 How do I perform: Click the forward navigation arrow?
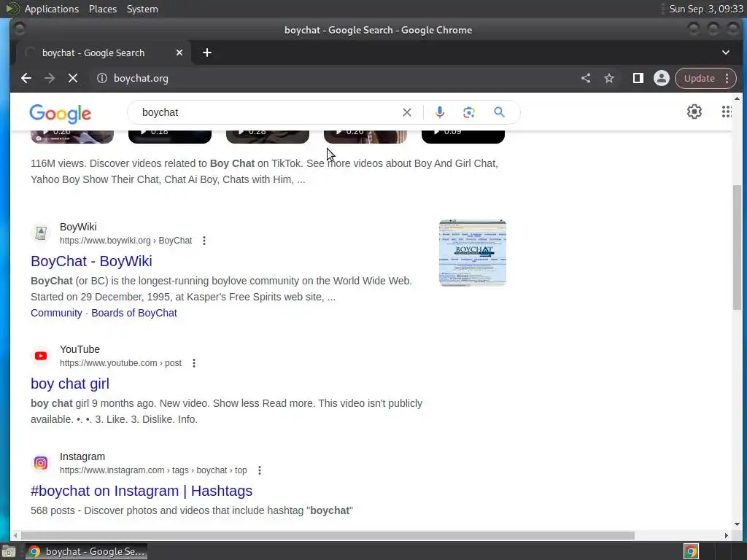(50, 78)
